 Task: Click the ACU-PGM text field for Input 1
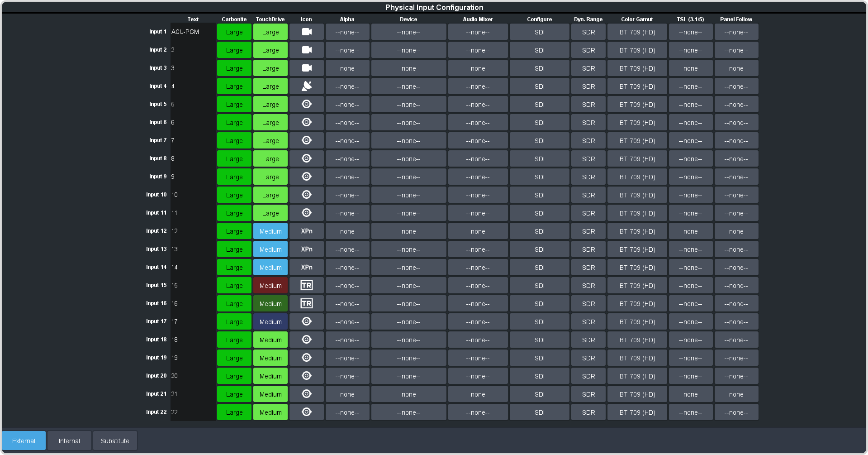tap(193, 32)
